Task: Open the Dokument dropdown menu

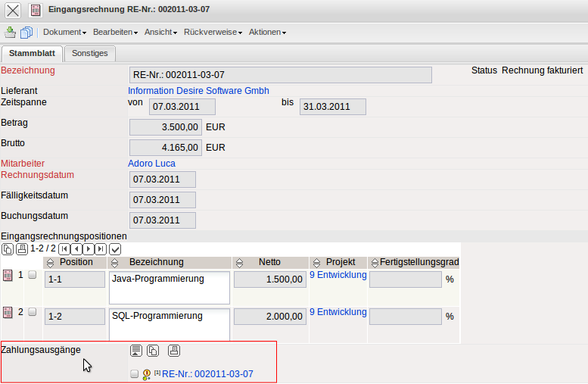Action: coord(64,33)
